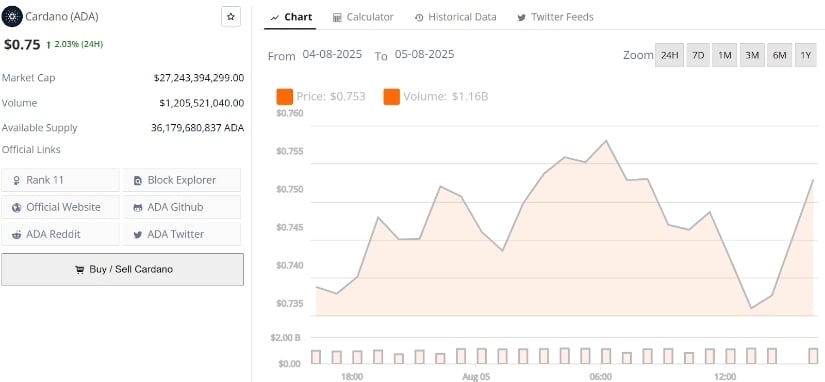Click the shopping cart Buy / Sell Cardano button
Viewport: 825px width, 382px height.
click(x=123, y=269)
